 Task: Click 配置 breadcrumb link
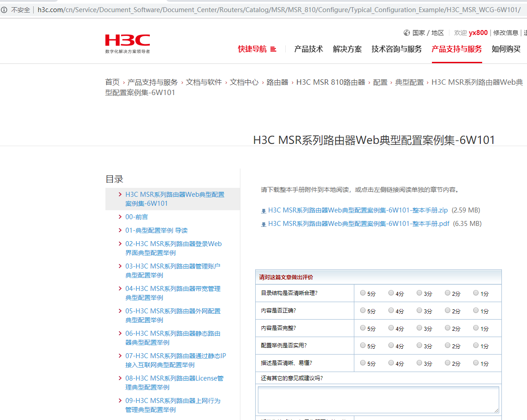380,82
